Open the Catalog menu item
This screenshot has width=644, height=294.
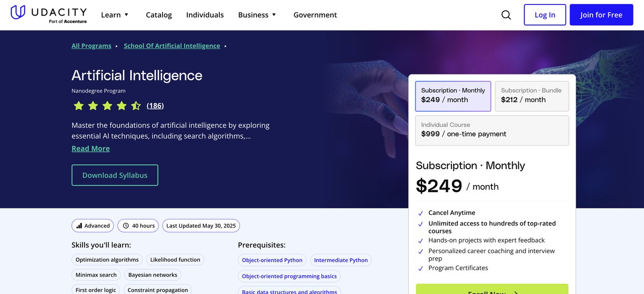(x=159, y=15)
